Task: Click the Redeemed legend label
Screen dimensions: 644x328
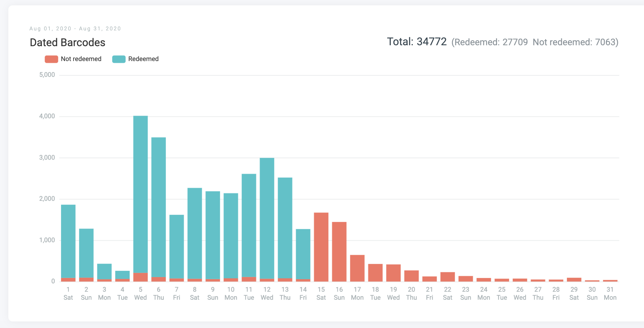Action: click(x=143, y=59)
